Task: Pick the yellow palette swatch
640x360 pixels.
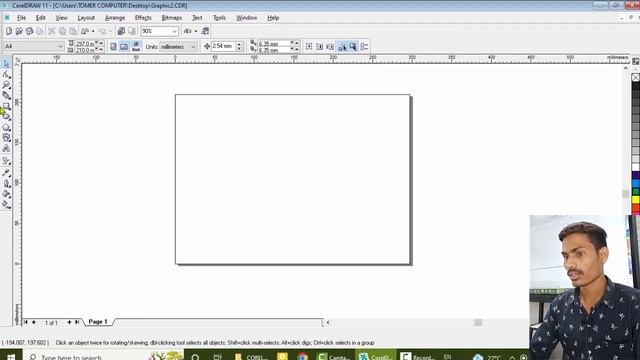Action: pyautogui.click(x=636, y=200)
